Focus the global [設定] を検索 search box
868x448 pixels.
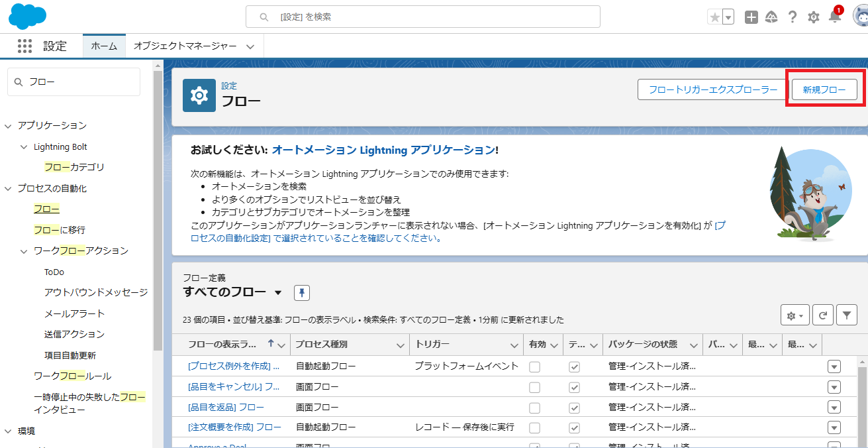(x=422, y=17)
